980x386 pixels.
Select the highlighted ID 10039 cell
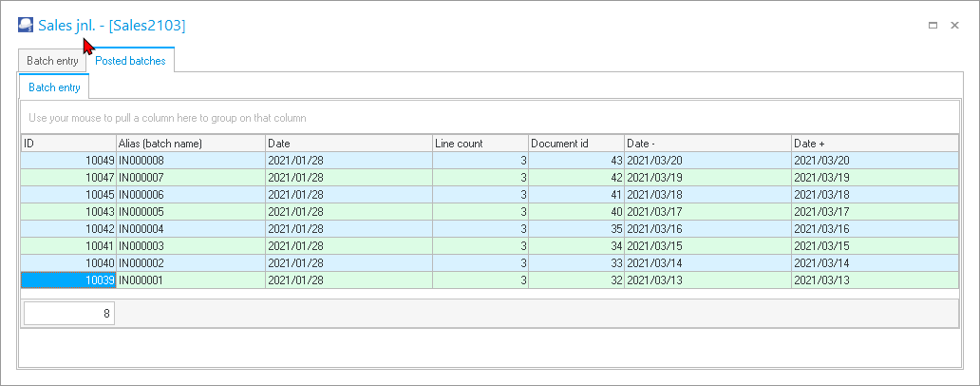pos(68,280)
